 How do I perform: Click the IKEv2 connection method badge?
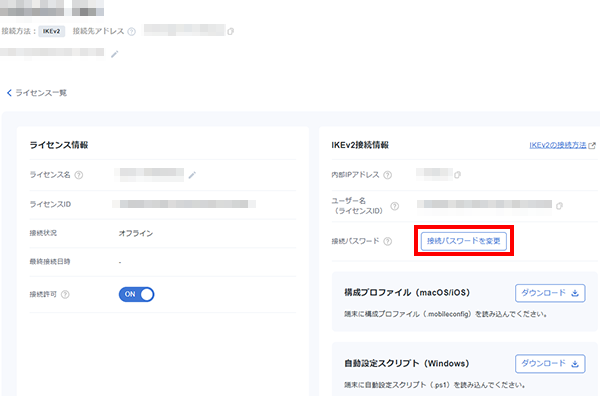coord(51,31)
